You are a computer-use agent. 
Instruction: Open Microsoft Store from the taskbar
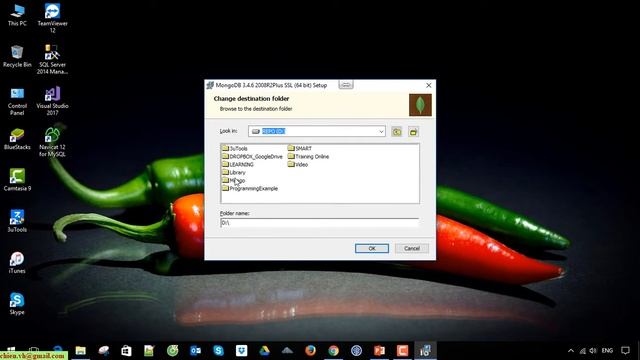(126, 350)
